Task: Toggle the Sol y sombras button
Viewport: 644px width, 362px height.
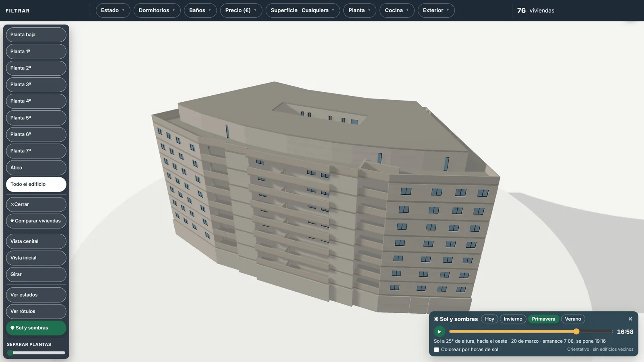Action: (x=36, y=328)
